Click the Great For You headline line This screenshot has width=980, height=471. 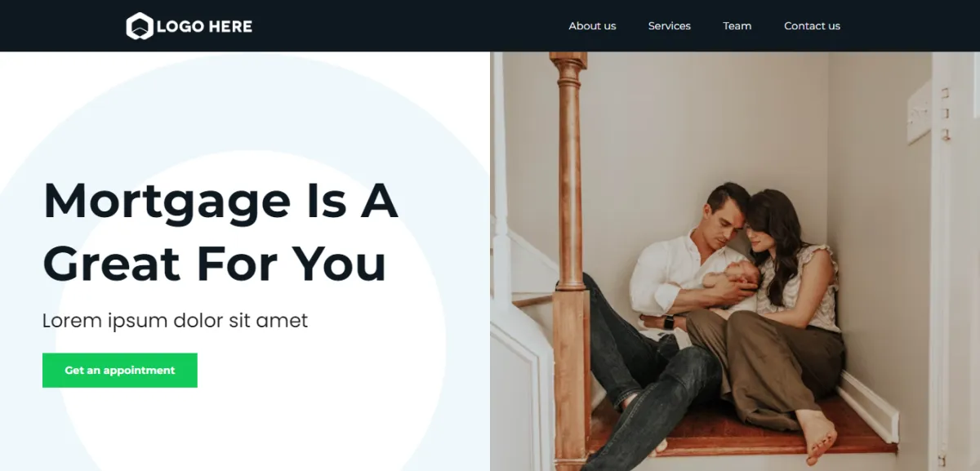[214, 264]
